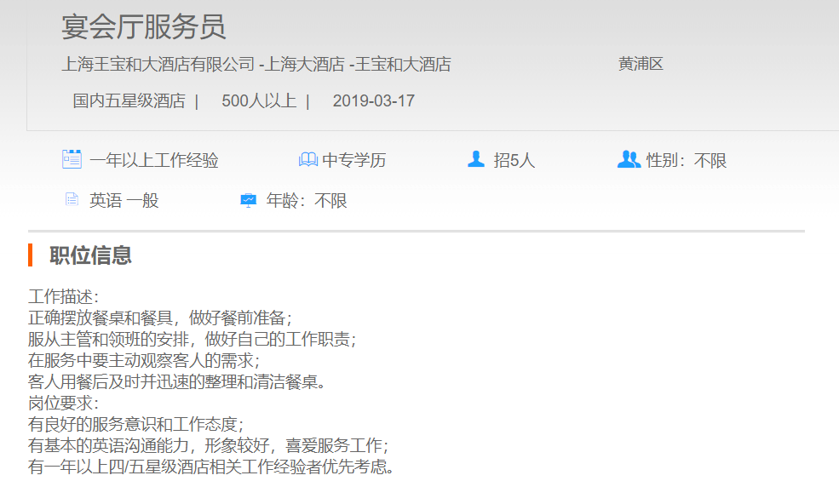
Task: Click the 岗位要求 subheading
Action: [x=64, y=404]
